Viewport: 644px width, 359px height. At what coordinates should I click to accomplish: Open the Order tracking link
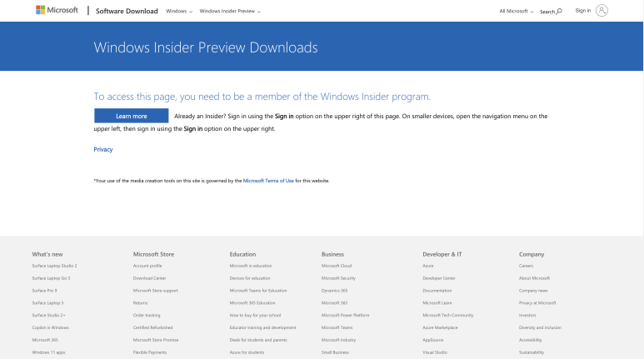(147, 315)
